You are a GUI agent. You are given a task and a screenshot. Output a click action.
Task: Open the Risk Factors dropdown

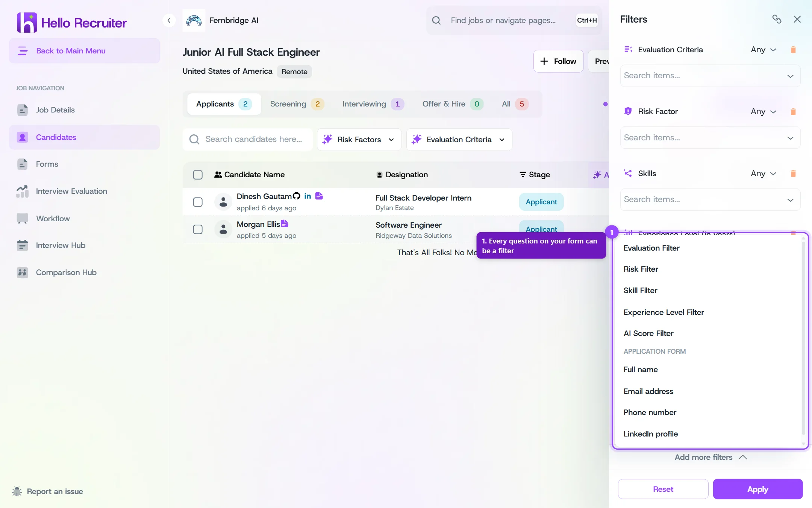359,140
